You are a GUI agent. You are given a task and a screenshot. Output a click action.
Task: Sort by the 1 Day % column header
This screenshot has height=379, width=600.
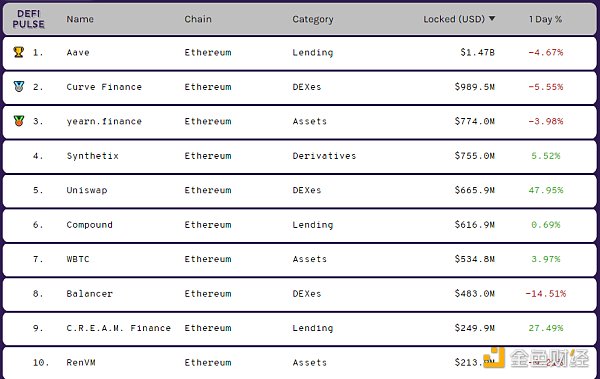coord(545,19)
